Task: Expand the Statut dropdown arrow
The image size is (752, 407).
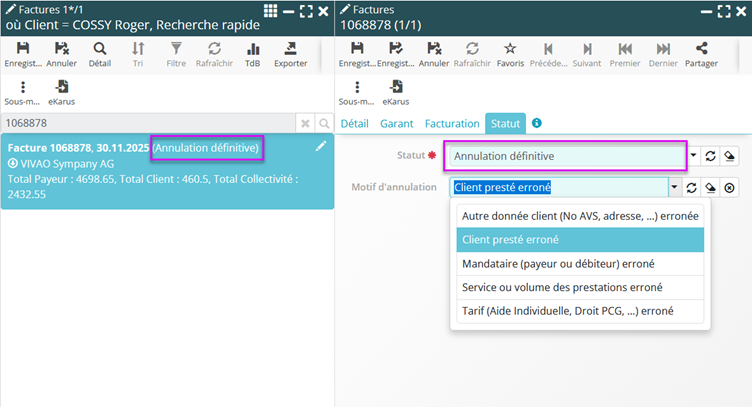Action: click(x=694, y=156)
